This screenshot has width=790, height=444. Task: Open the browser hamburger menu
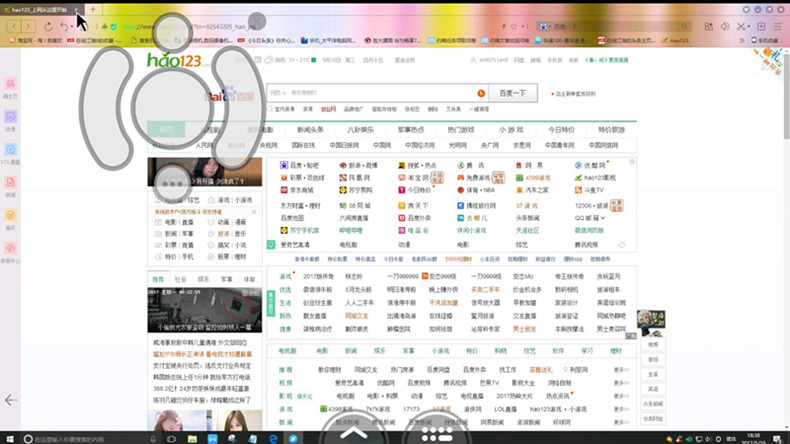point(778,26)
